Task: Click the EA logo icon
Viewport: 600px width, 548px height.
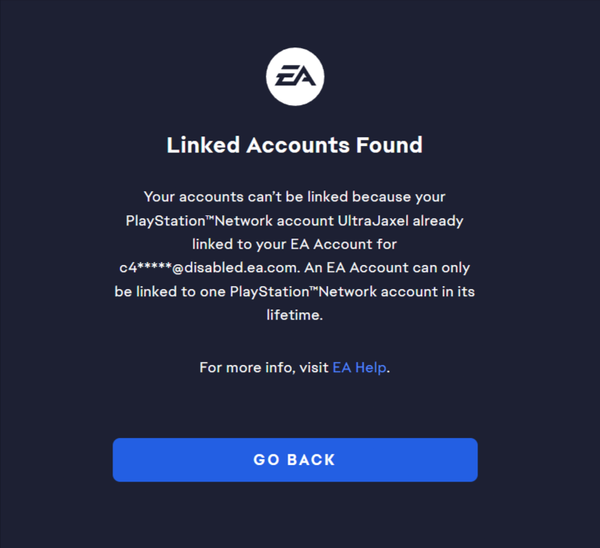Action: coord(295,77)
